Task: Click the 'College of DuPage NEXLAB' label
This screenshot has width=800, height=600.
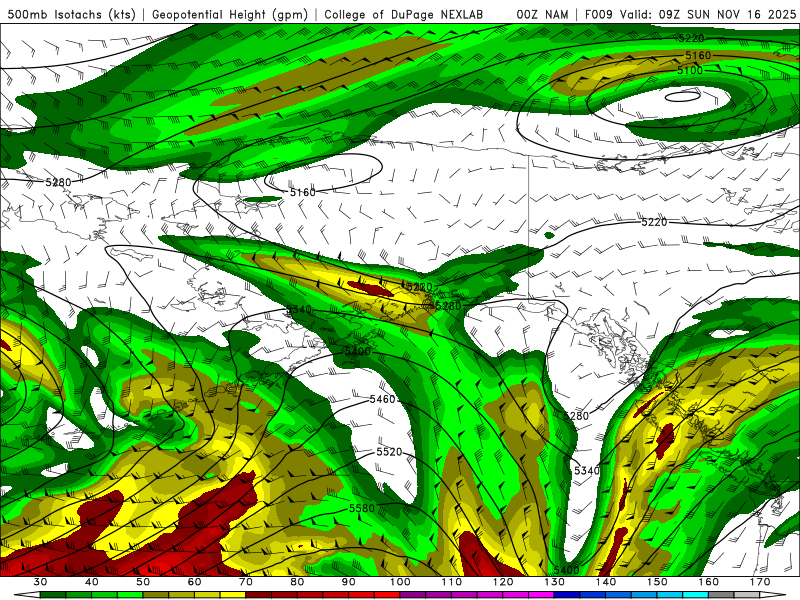Action: (x=403, y=14)
